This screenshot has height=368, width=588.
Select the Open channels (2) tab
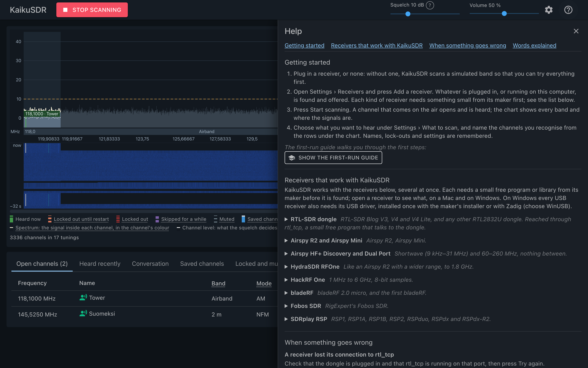pos(42,264)
